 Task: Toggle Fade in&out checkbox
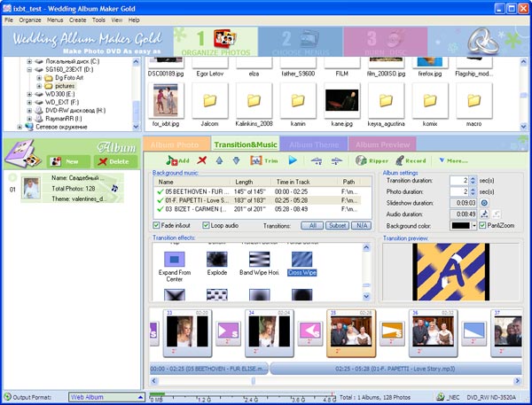coord(156,225)
